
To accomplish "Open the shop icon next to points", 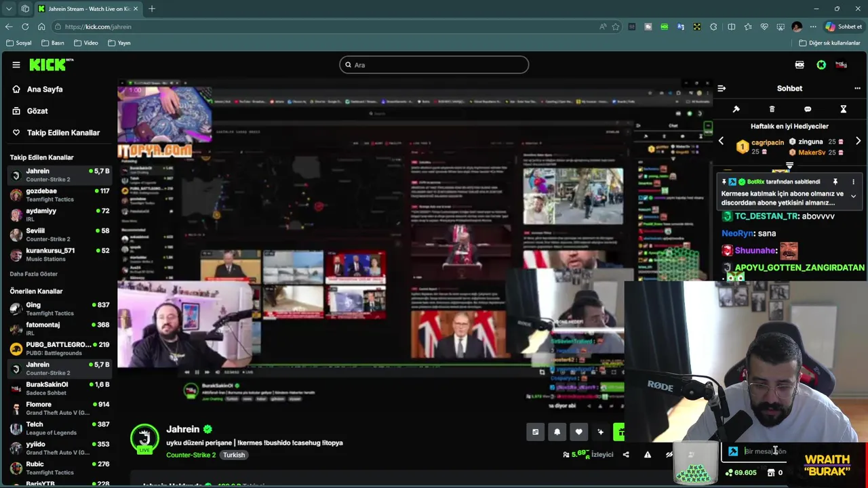I will coord(771,472).
